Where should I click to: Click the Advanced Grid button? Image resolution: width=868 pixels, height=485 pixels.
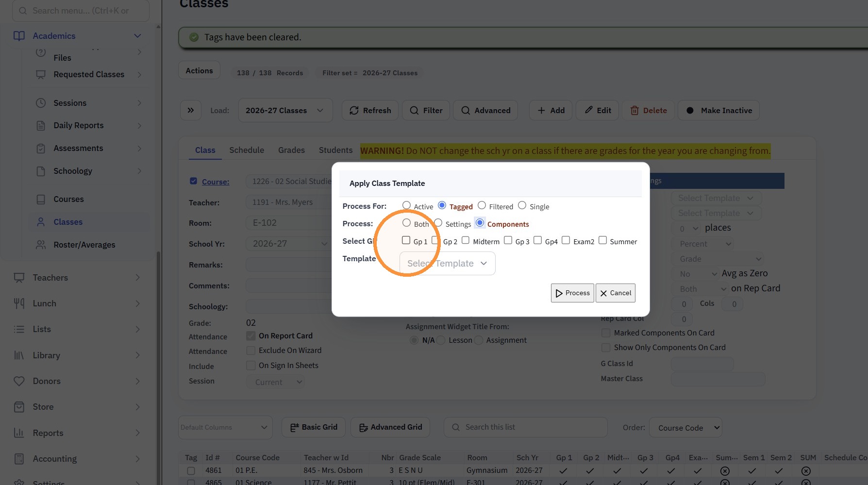tap(390, 427)
